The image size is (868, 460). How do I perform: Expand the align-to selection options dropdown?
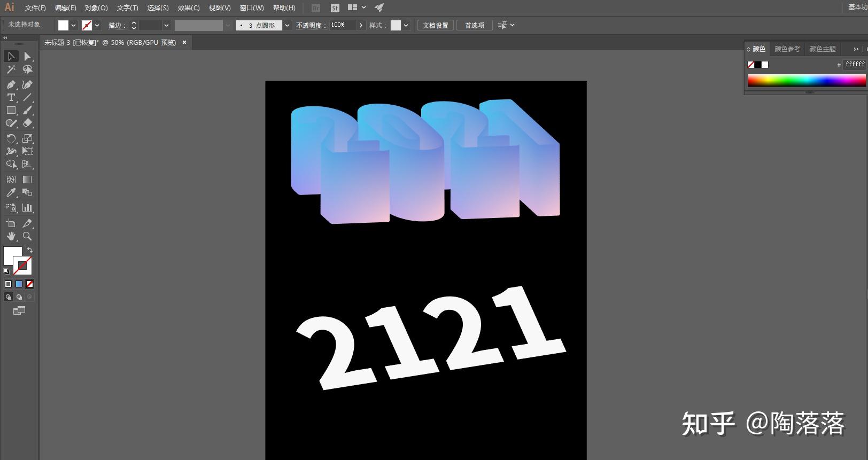pyautogui.click(x=513, y=25)
